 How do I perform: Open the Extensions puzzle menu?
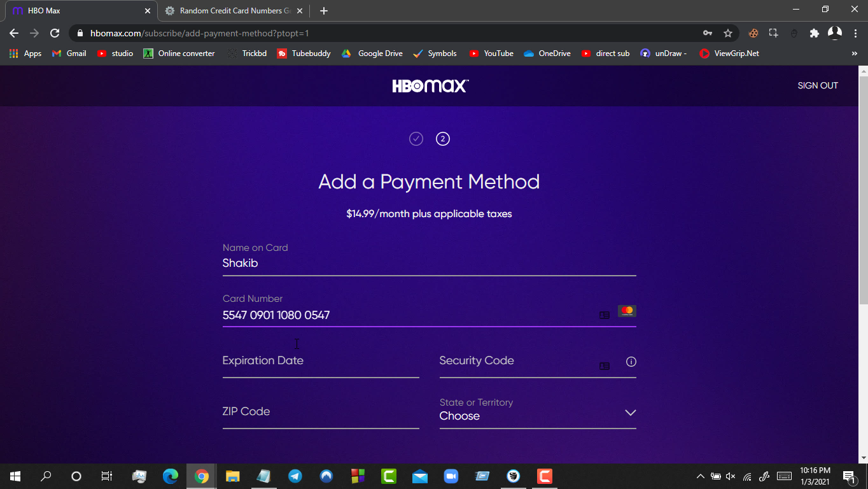(814, 33)
